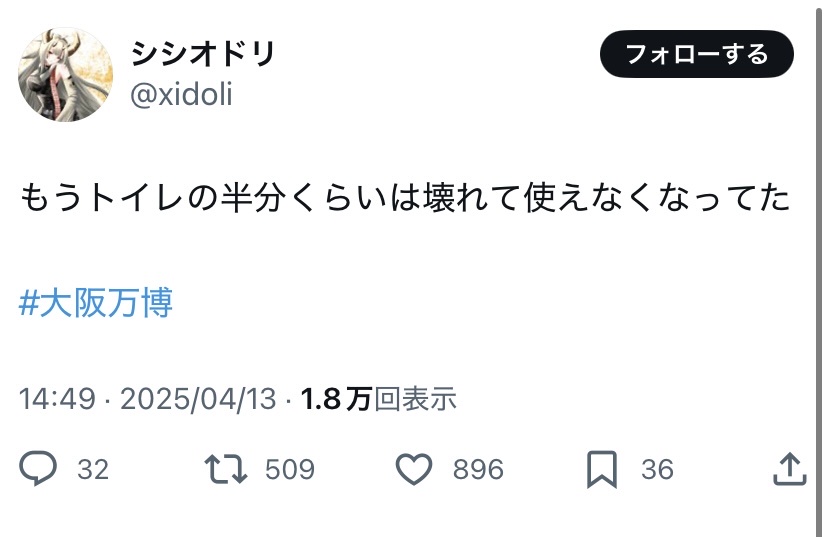
Task: Click the like count 896
Action: point(478,469)
